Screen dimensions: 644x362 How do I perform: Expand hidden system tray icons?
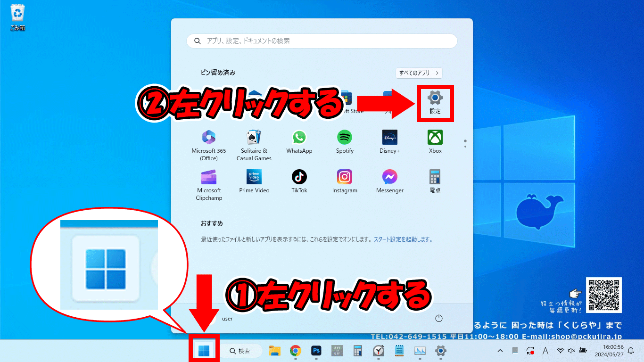500,351
